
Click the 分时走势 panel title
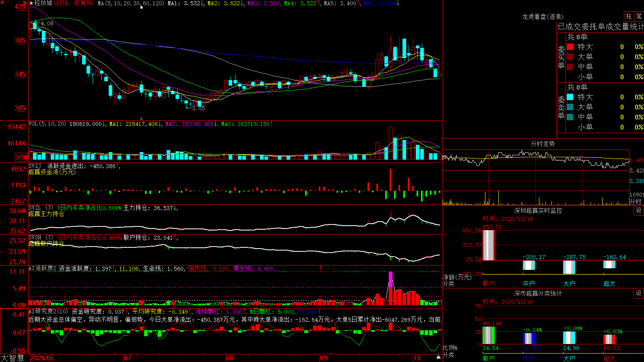(543, 144)
